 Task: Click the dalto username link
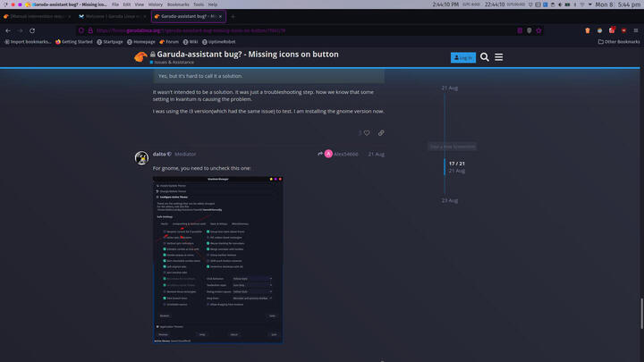coord(159,154)
